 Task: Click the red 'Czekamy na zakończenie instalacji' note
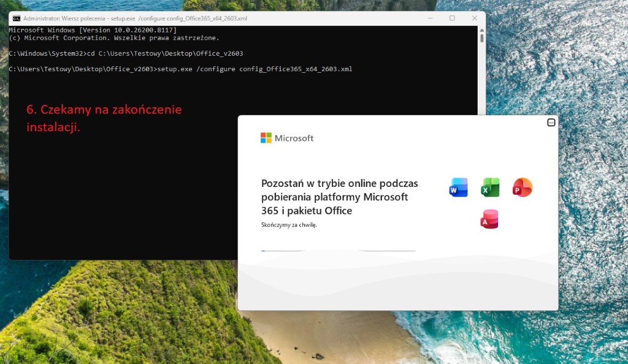point(104,118)
